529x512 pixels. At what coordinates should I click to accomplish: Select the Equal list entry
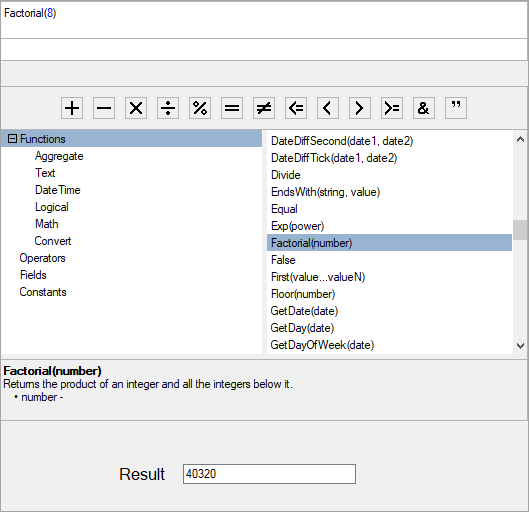point(389,209)
